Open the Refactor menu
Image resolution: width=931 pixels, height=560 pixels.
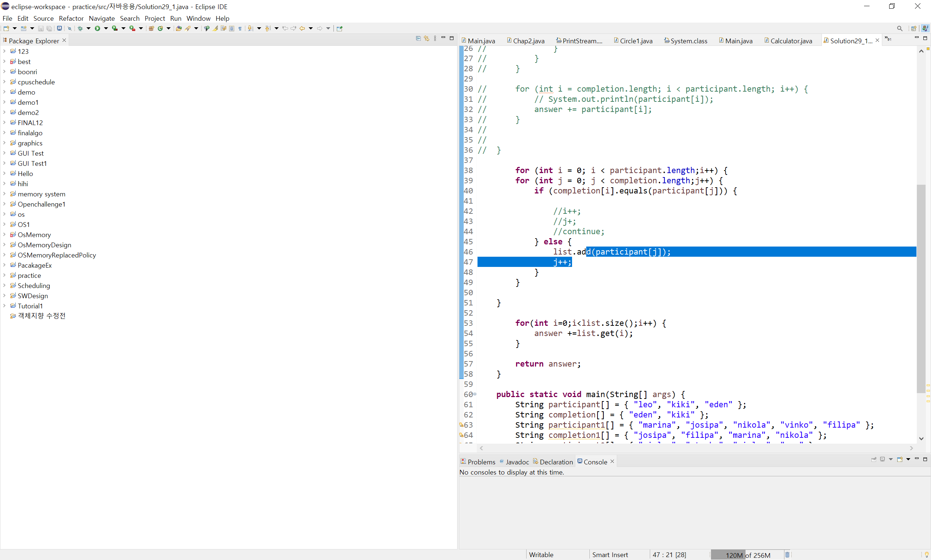[x=71, y=18]
